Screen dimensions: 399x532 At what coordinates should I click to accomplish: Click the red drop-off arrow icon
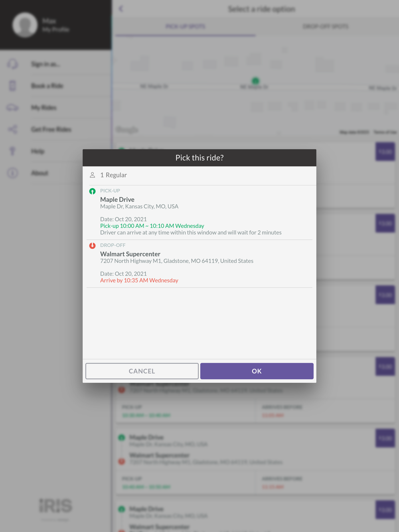point(92,246)
